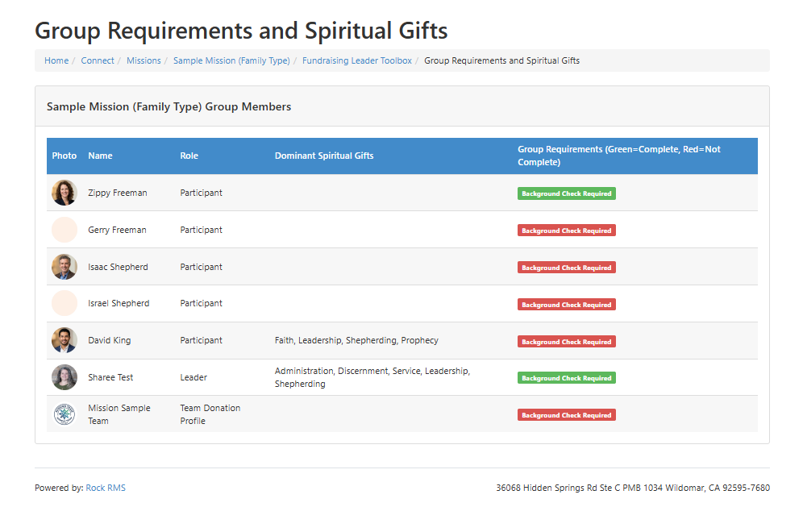Click the current page breadcrumb text
Screen dimensions: 803x532
click(x=501, y=60)
